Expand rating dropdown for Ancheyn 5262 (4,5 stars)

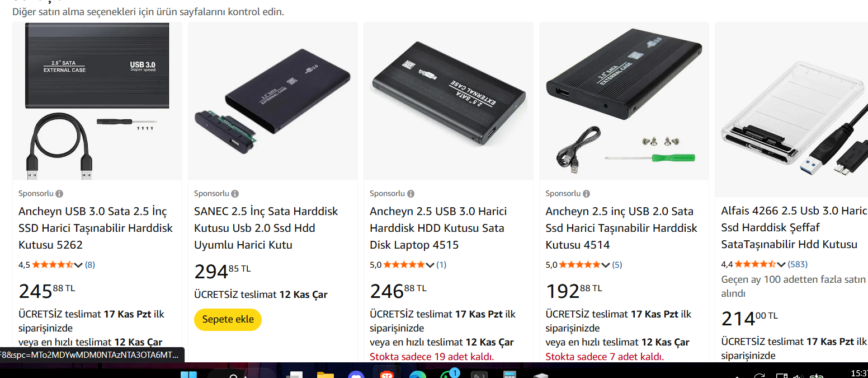pyautogui.click(x=78, y=265)
